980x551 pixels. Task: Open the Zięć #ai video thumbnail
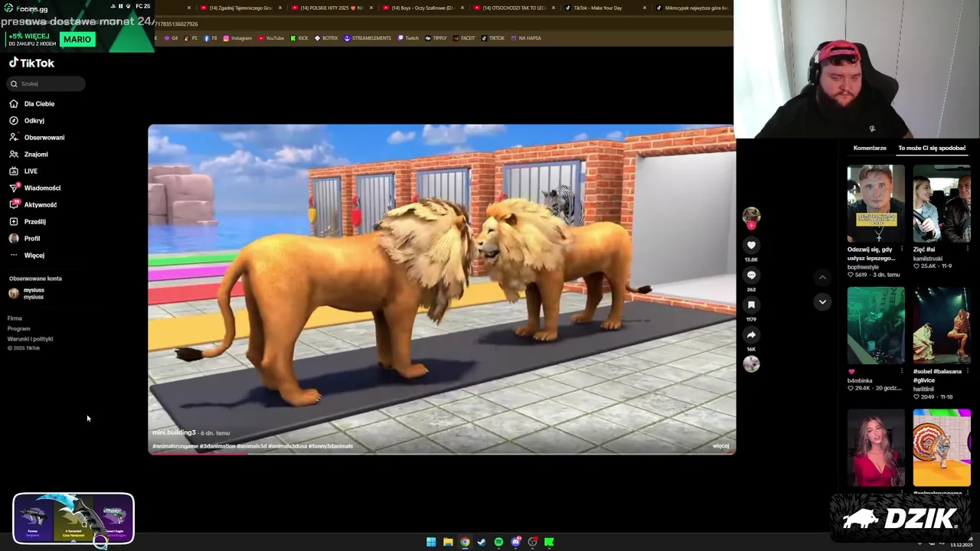942,204
